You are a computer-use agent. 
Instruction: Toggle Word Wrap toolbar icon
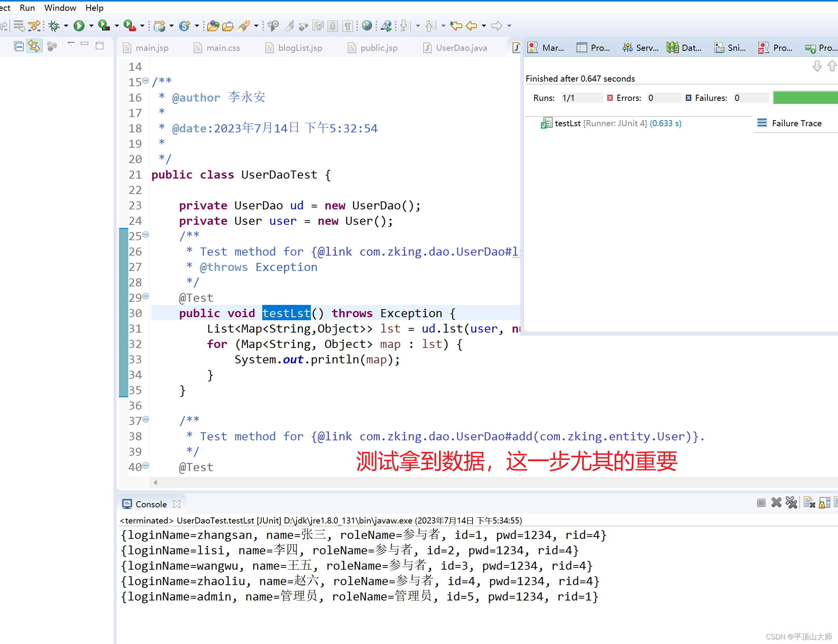click(318, 26)
